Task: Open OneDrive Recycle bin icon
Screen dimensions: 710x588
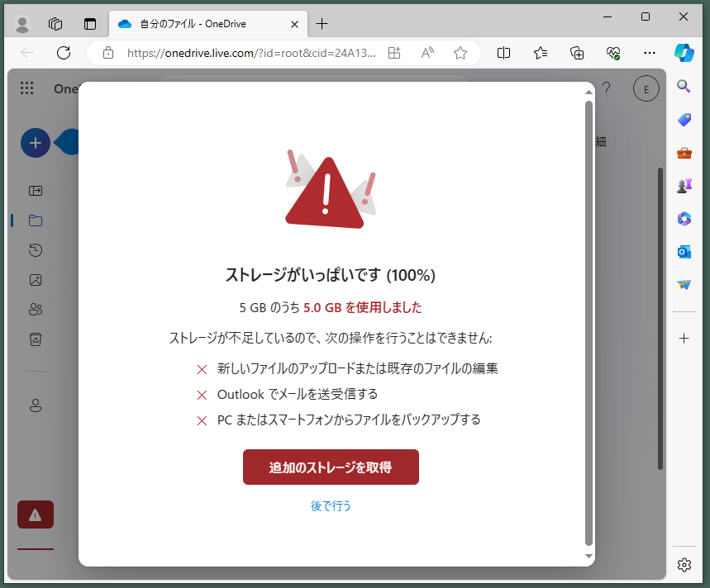Action: [36, 339]
